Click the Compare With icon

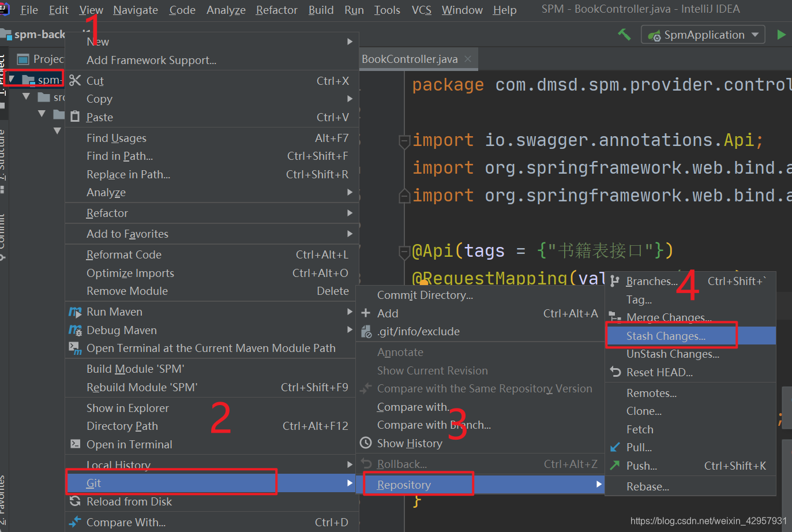[75, 522]
